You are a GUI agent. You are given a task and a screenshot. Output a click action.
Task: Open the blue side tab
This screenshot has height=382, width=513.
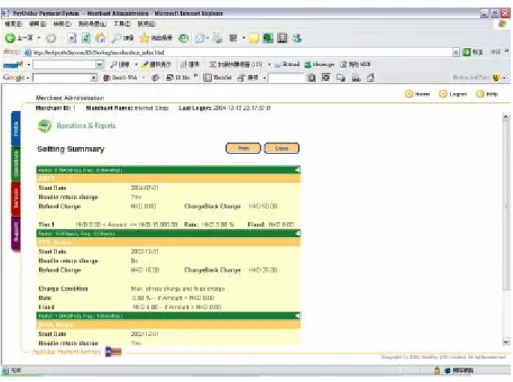pos(16,129)
